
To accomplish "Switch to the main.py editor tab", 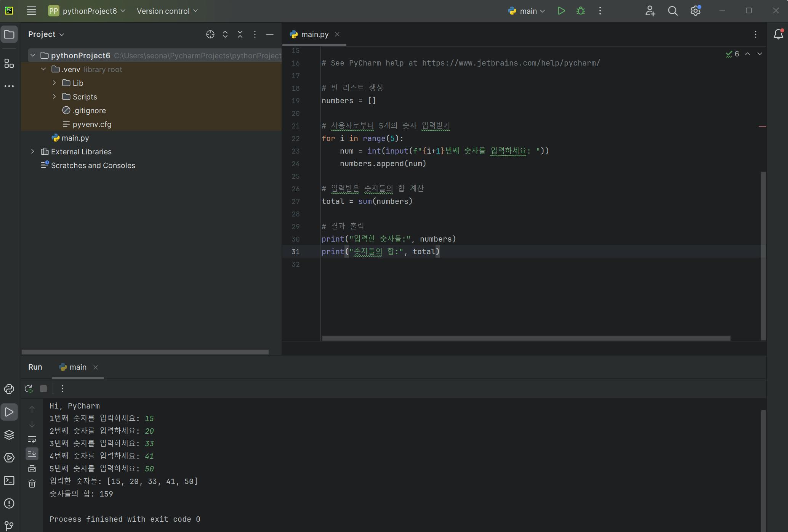I will [314, 34].
